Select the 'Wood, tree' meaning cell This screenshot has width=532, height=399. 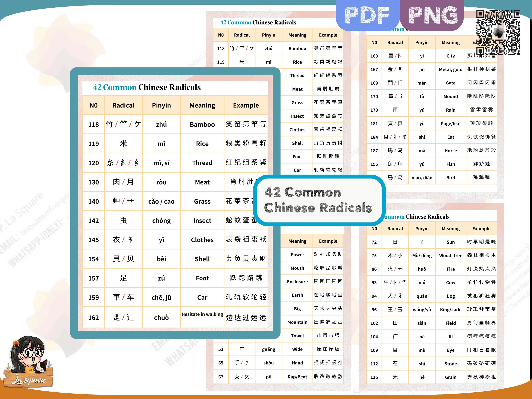tap(450, 255)
